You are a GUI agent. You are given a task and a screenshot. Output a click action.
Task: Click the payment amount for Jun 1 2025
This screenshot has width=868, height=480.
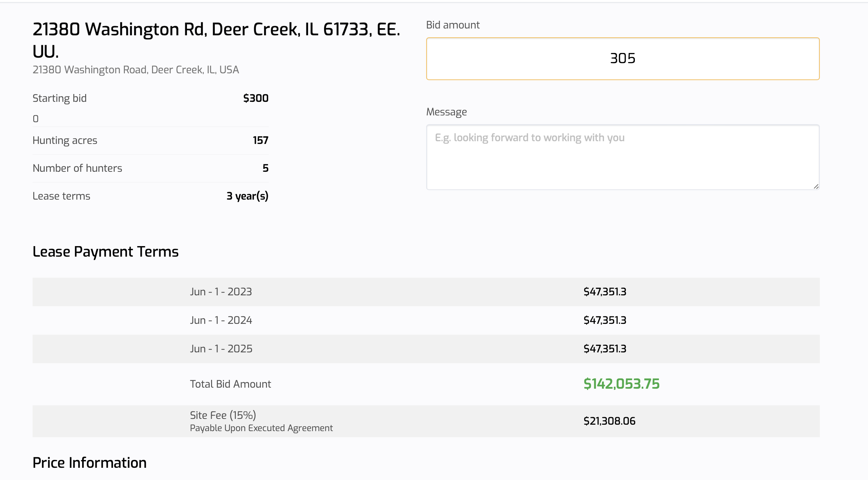[x=605, y=349]
